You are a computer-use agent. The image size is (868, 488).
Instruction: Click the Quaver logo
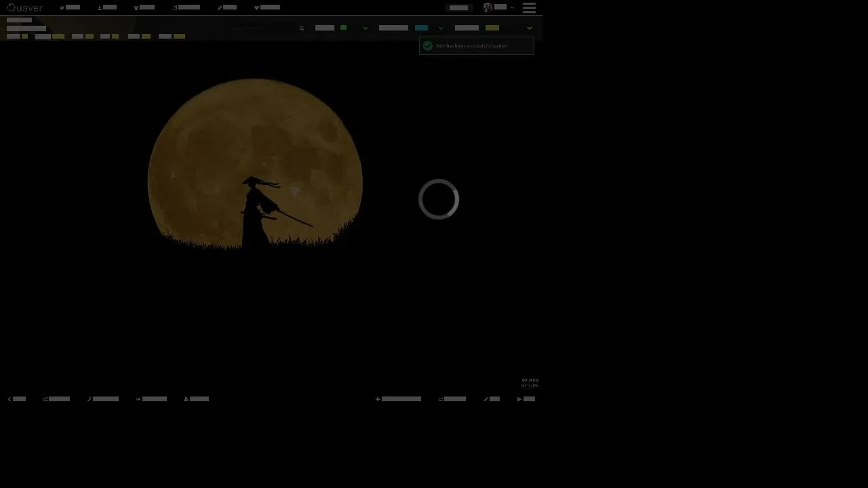[x=24, y=7]
